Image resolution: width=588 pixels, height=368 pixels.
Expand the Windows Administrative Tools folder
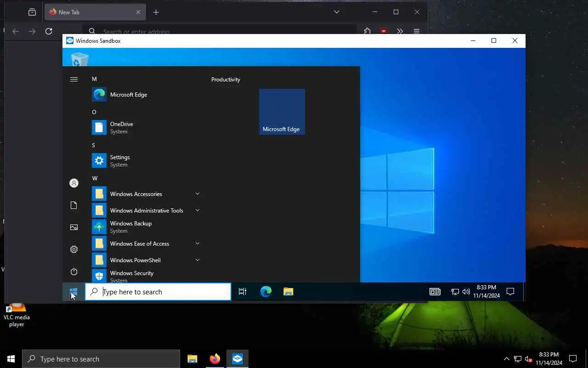tap(146, 210)
